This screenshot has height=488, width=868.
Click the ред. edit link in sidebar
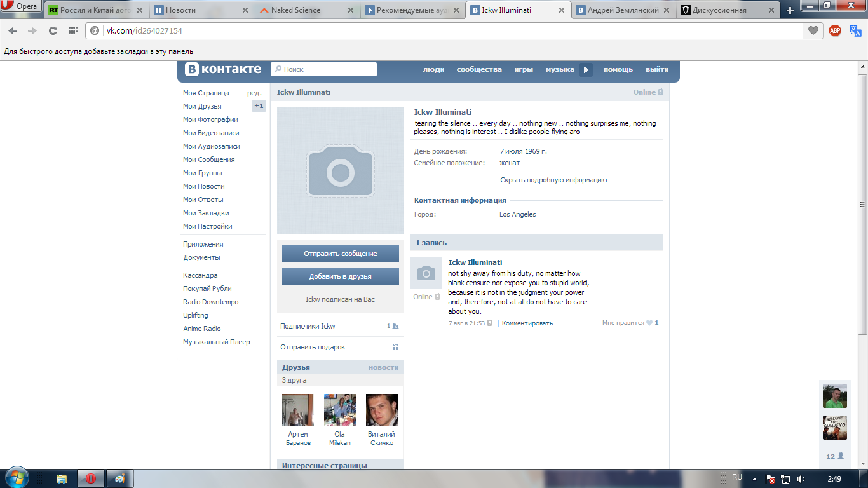[x=254, y=93]
